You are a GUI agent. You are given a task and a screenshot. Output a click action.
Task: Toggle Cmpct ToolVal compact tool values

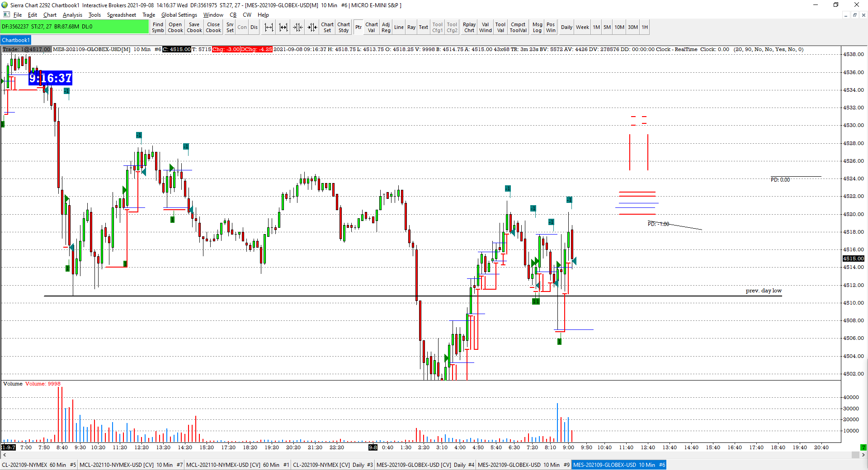click(518, 27)
